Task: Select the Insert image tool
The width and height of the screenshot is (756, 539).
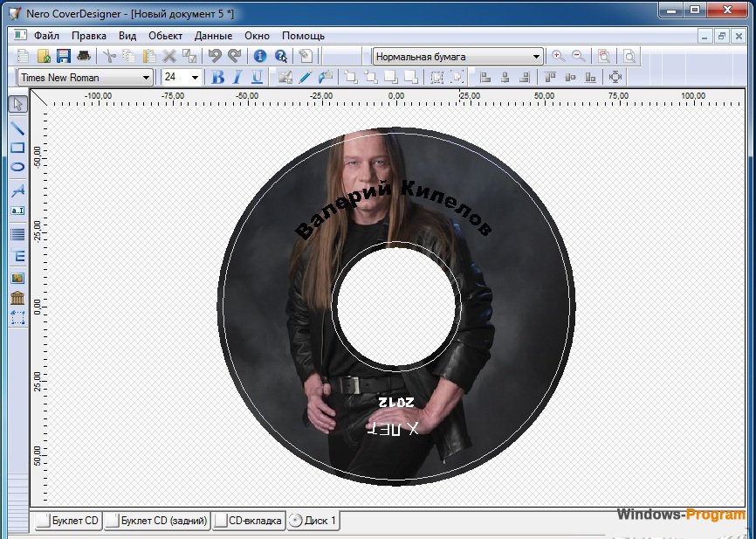Action: tap(17, 279)
